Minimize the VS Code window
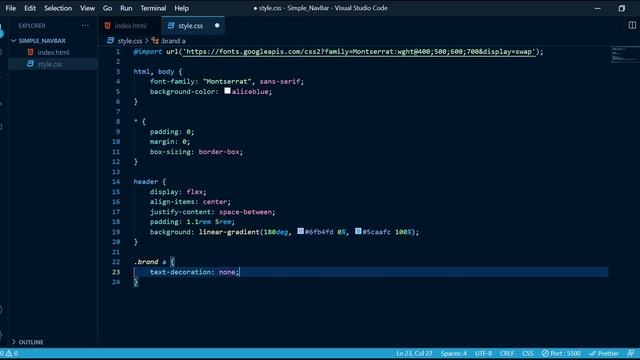Screen dimensions: 640x360 point(598,8)
